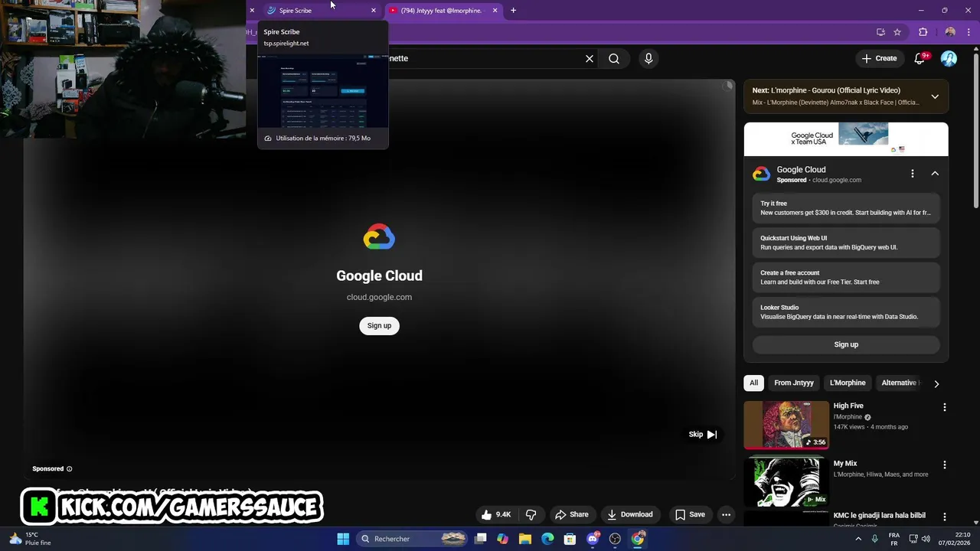The width and height of the screenshot is (980, 551).
Task: Click the Create button on YouTube
Action: coord(879,58)
